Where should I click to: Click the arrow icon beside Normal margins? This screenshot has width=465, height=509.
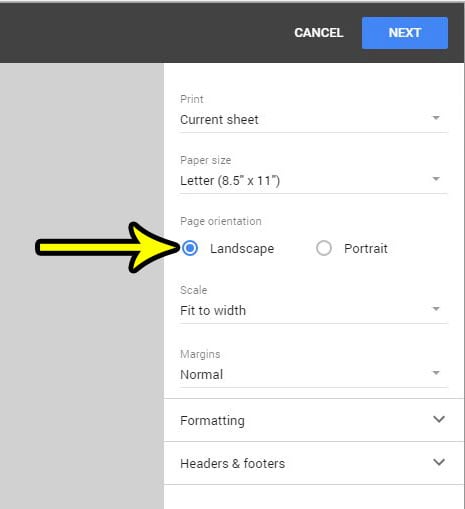[x=436, y=373]
